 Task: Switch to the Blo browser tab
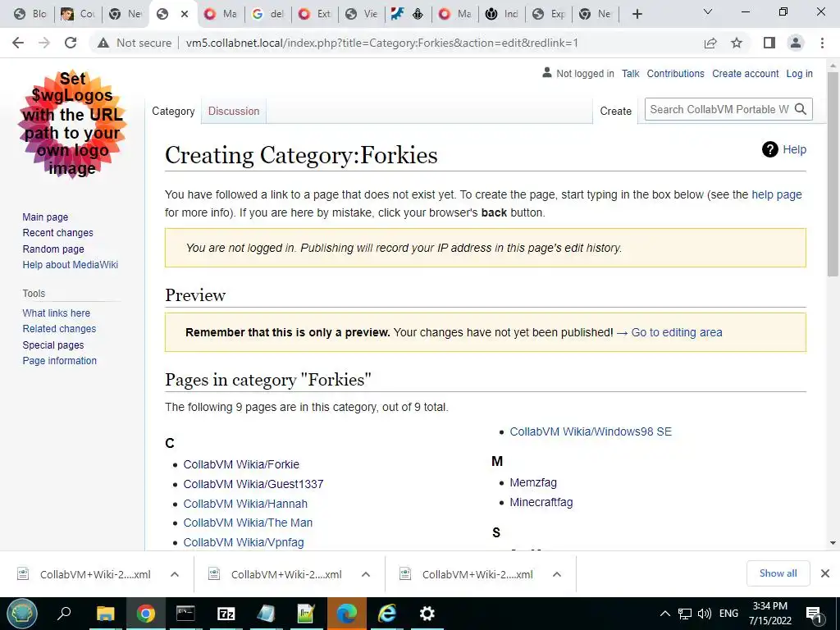[30, 14]
